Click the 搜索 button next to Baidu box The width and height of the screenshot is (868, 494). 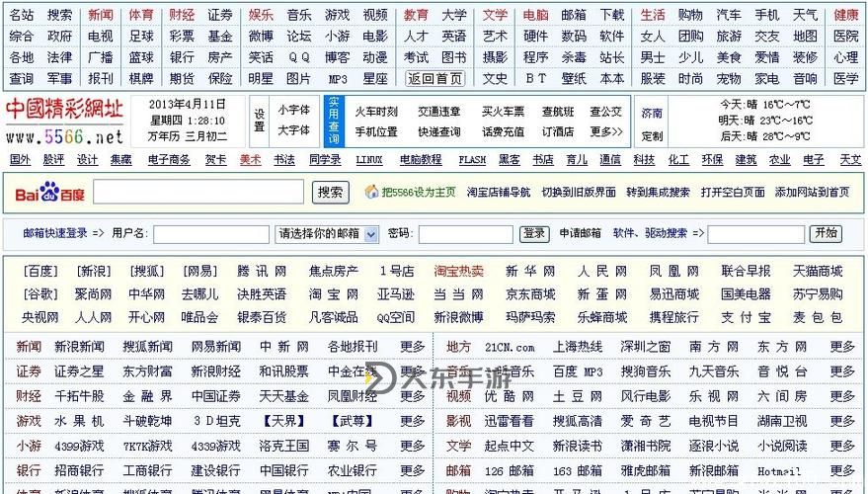pos(330,193)
